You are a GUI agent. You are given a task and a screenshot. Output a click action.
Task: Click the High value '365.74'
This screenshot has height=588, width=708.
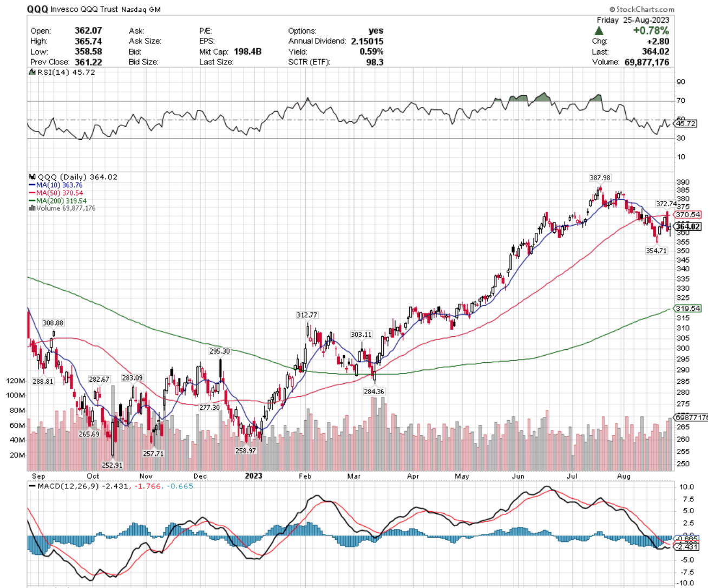coord(88,41)
